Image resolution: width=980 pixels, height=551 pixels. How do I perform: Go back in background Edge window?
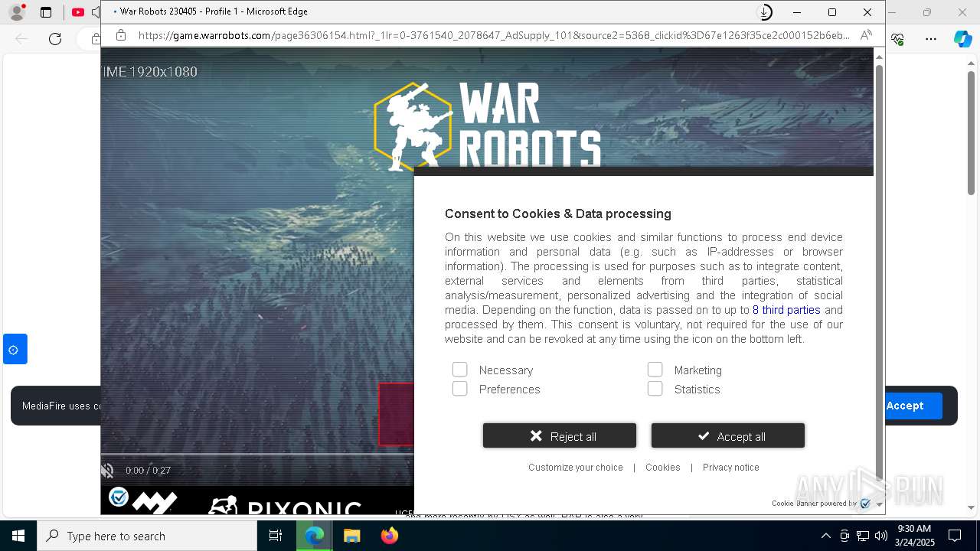pos(21,39)
